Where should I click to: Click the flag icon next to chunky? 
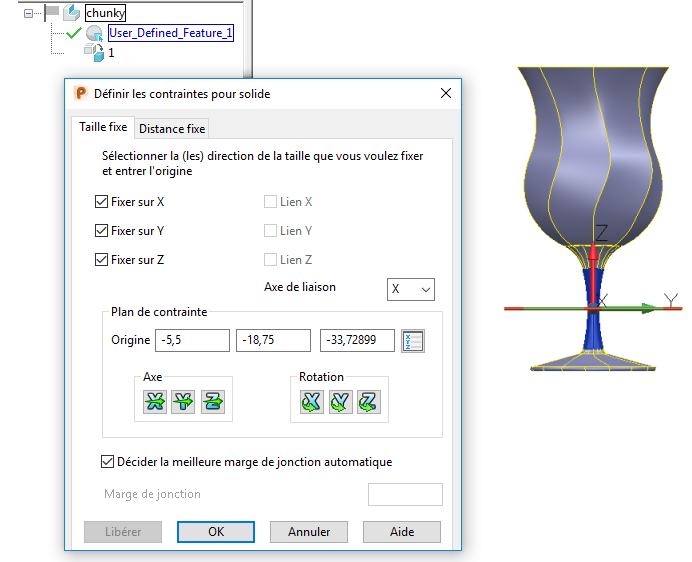click(53, 12)
